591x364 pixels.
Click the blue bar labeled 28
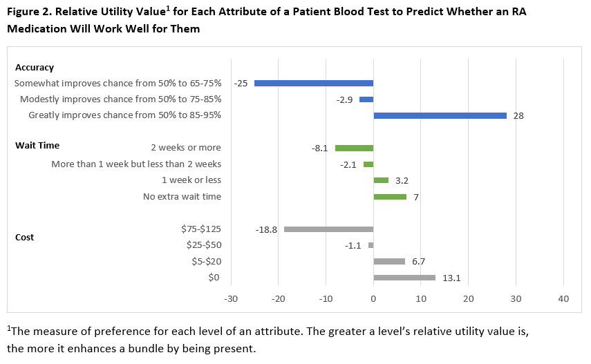(x=440, y=115)
